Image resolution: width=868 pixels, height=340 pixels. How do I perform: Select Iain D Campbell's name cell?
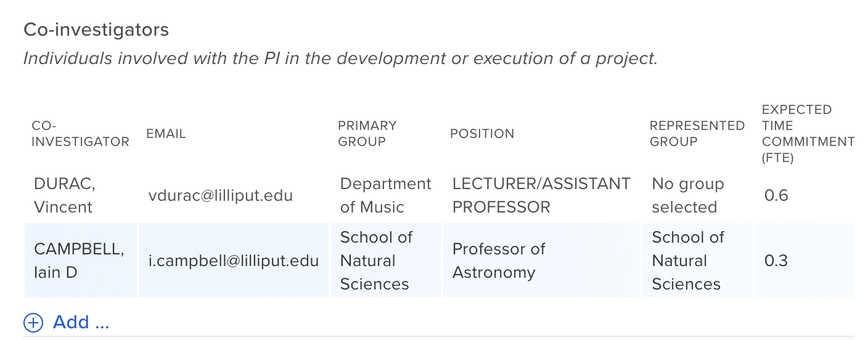[79, 261]
